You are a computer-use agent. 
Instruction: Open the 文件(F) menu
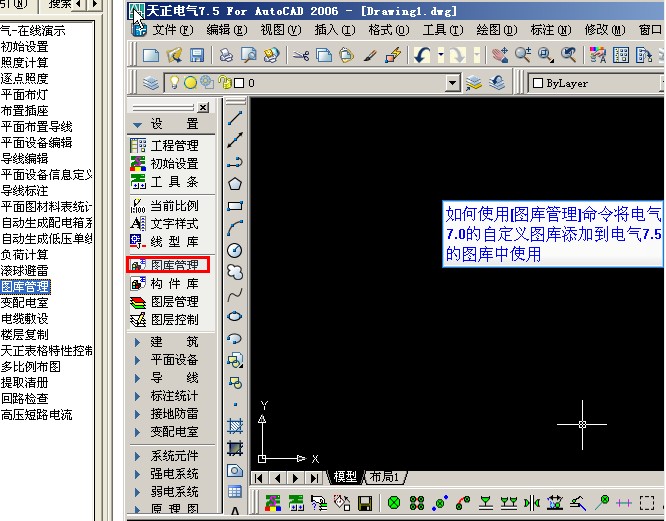point(172,30)
